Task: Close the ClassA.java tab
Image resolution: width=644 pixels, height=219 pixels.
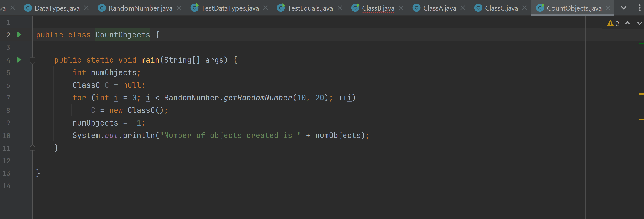Action: point(463,8)
